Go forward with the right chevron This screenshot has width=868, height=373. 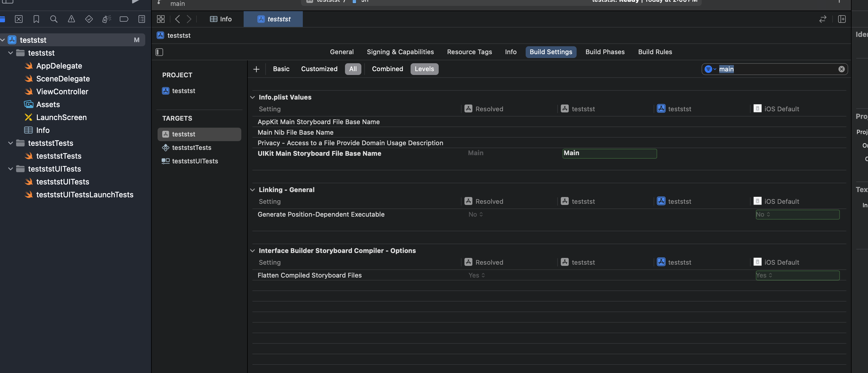click(x=189, y=19)
